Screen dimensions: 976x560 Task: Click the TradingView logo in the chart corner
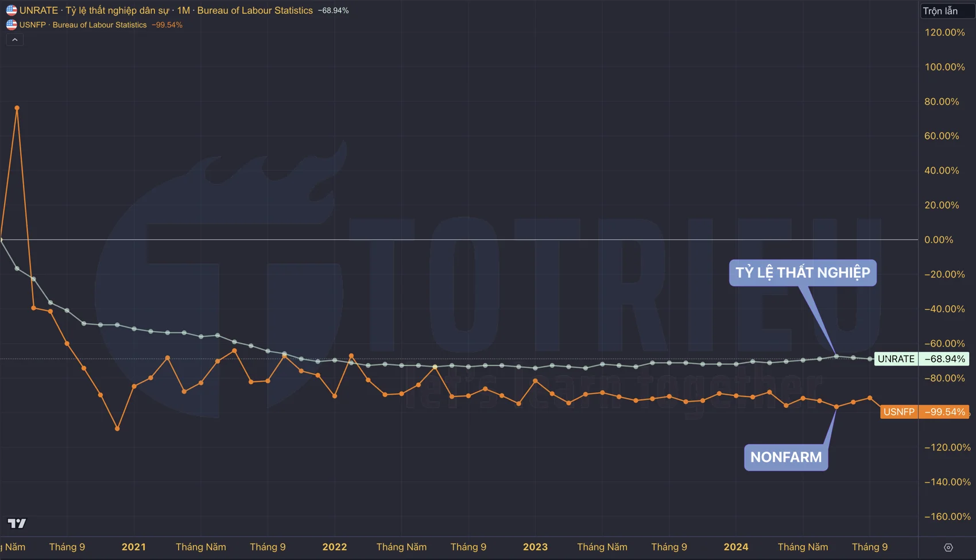coord(17,523)
